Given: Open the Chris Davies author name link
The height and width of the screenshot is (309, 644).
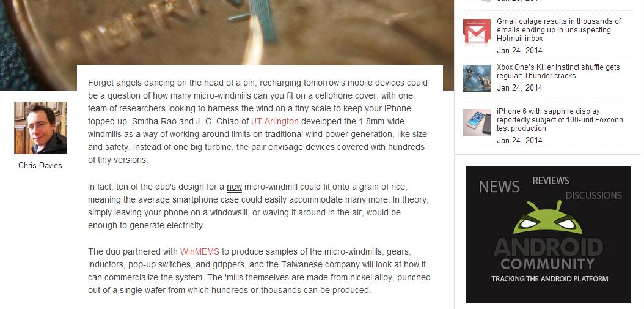Looking at the screenshot, I should click(40, 165).
